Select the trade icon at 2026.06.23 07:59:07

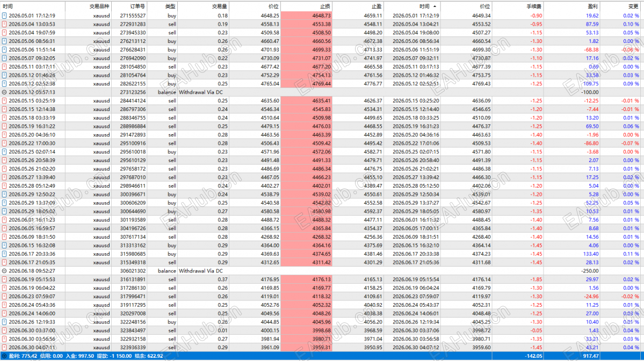[4, 296]
